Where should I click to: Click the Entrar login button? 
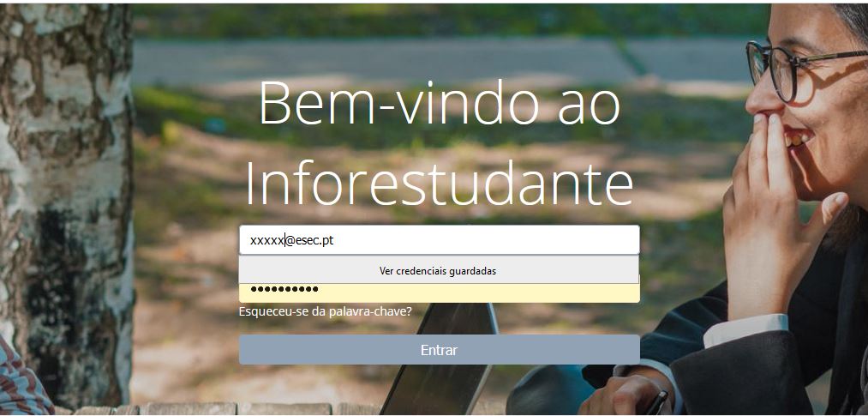click(x=439, y=350)
